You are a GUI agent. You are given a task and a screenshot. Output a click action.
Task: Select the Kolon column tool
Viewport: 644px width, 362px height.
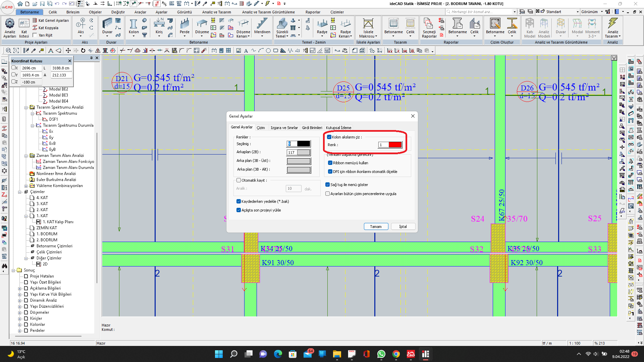coord(133,27)
